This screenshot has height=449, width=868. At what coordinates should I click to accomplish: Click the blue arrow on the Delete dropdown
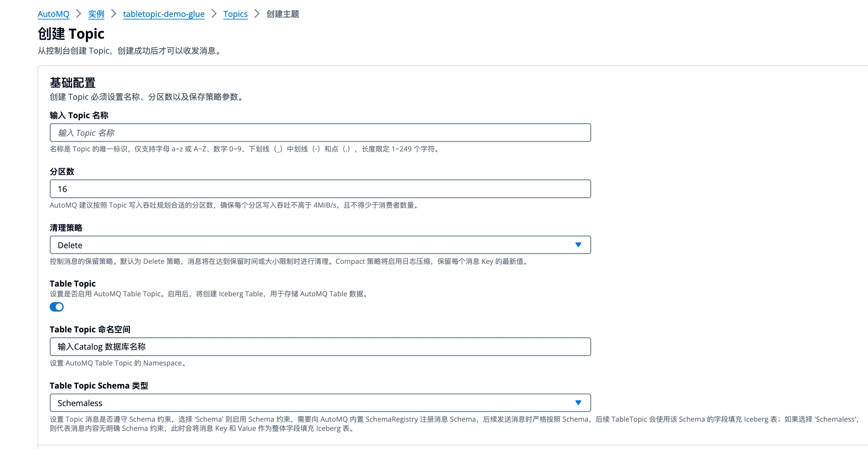click(x=578, y=245)
